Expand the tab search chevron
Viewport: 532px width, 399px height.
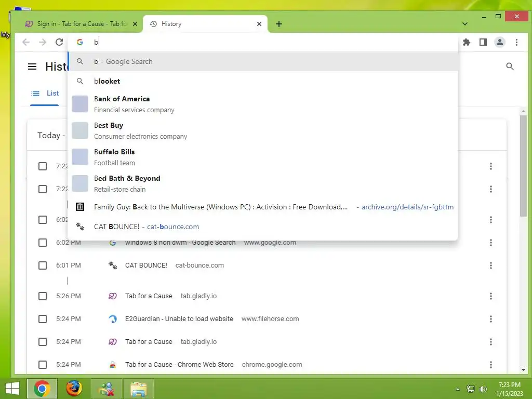click(x=465, y=24)
